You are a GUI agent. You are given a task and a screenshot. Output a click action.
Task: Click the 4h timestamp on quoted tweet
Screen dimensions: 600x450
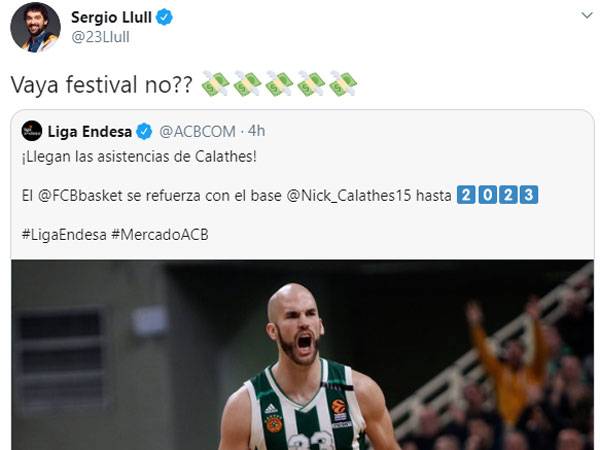[256, 131]
